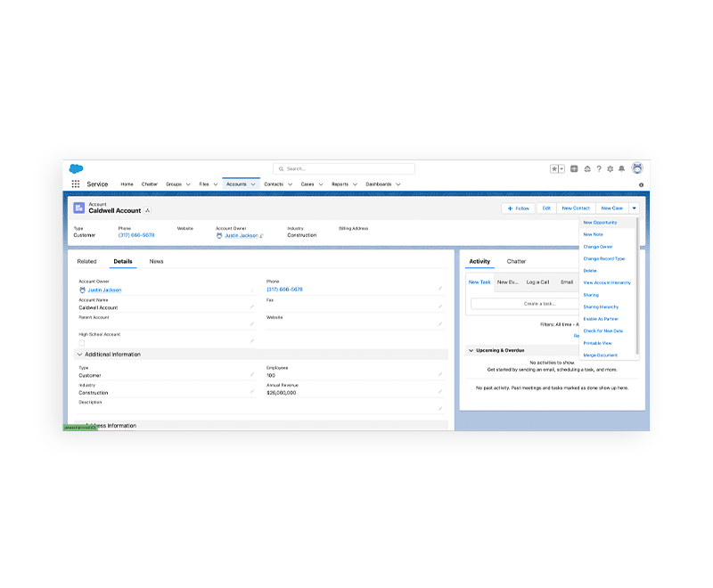Edit Annual Revenue pencil icon
This screenshot has width=713, height=588.
tap(440, 391)
